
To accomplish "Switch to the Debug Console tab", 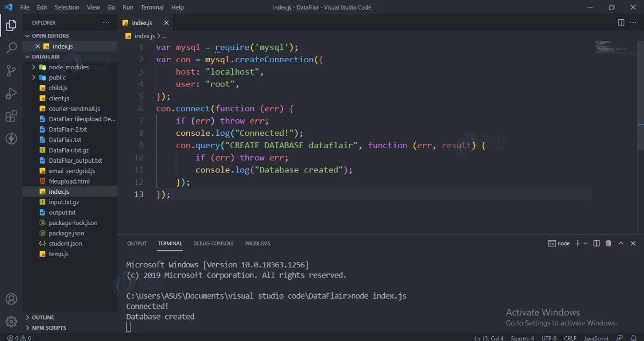I will [214, 243].
